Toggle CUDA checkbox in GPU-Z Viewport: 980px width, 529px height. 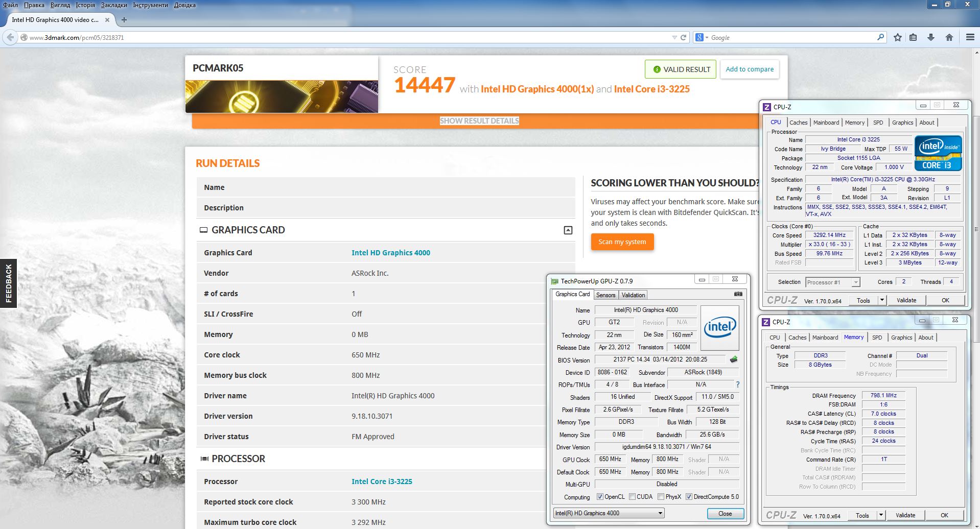tap(632, 497)
